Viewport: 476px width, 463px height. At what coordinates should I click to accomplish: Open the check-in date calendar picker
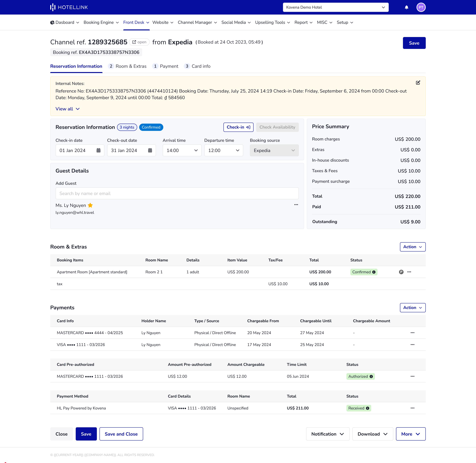click(x=98, y=150)
